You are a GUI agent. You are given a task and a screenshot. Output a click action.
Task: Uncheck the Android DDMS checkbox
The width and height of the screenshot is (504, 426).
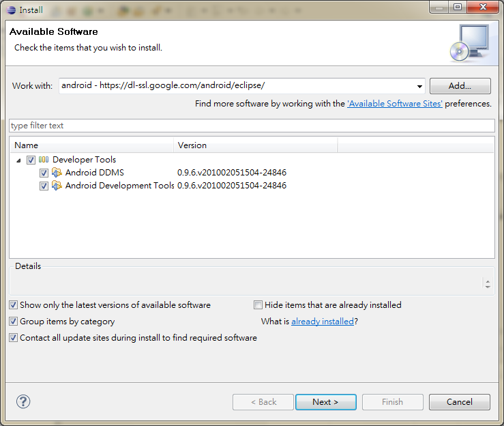click(44, 173)
